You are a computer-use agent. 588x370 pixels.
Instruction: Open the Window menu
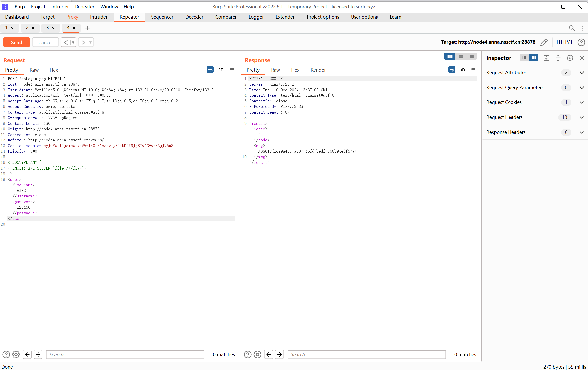pos(109,7)
